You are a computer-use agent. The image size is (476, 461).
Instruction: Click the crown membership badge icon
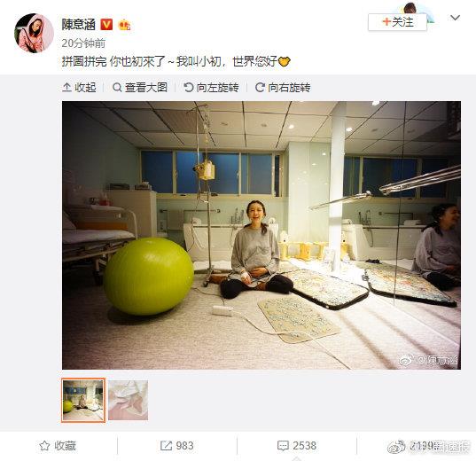point(125,25)
